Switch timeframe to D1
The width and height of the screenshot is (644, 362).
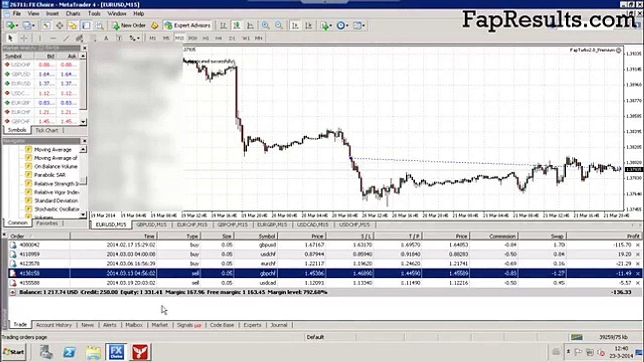point(232,38)
